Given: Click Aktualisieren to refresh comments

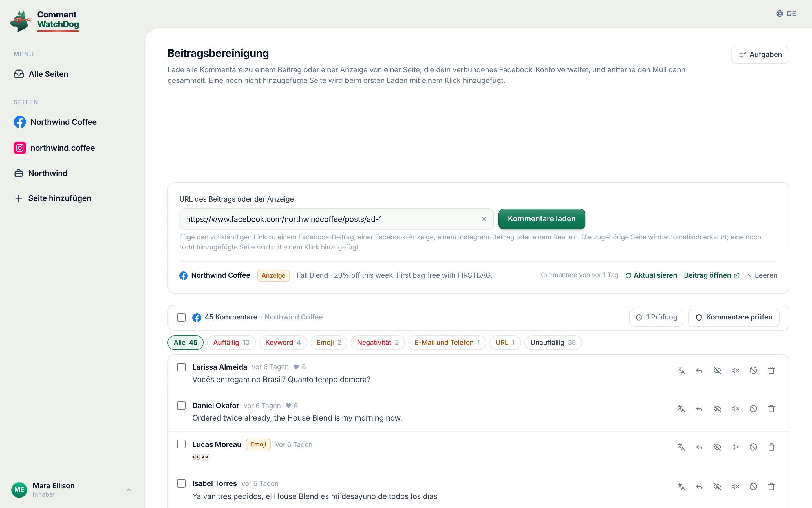Looking at the screenshot, I should click(x=651, y=275).
